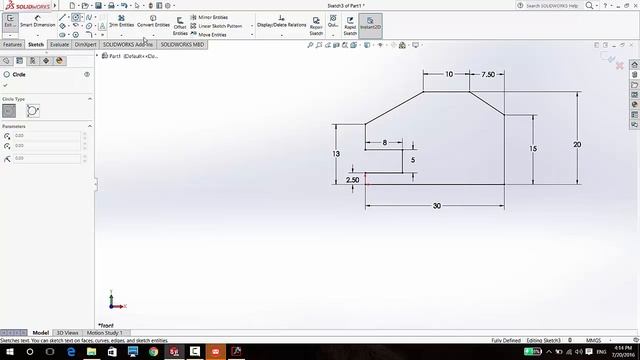
Task: Open Google Chrome from the taskbar
Action: tap(153, 351)
